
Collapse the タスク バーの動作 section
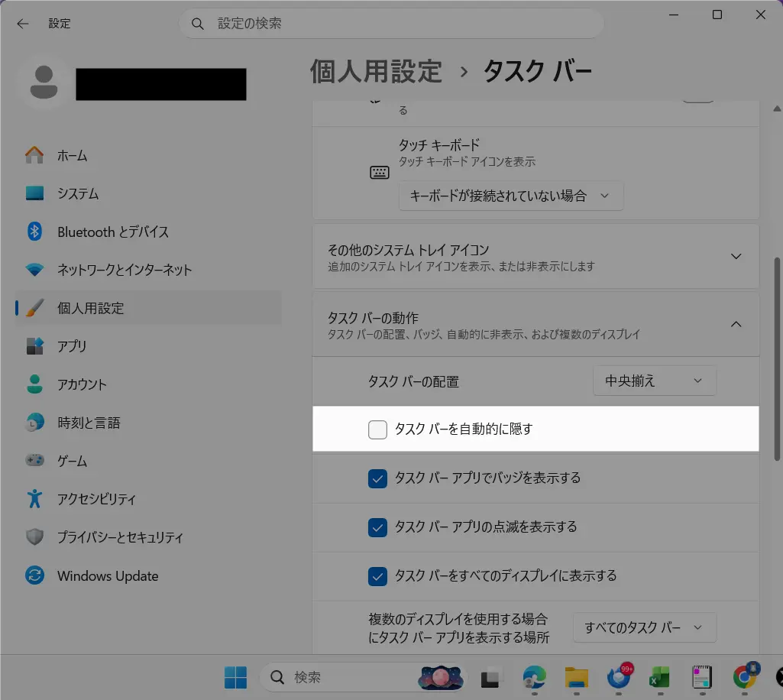[x=736, y=324]
